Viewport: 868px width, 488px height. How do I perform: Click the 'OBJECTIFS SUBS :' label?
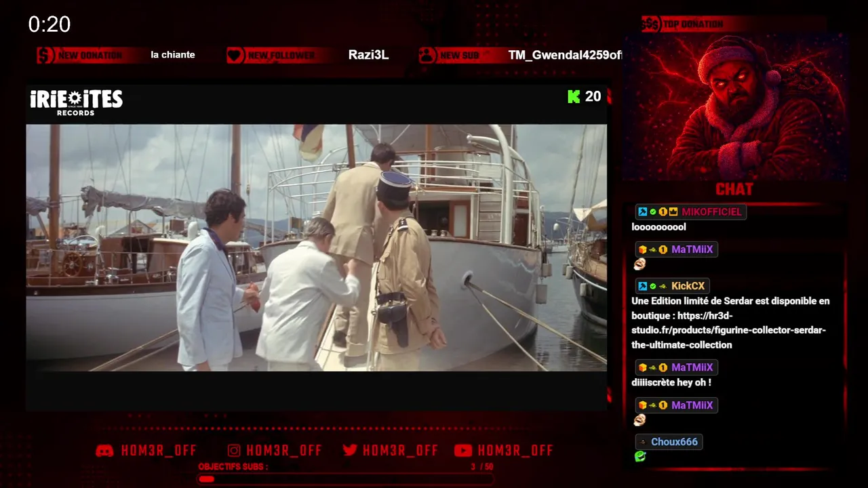(233, 467)
